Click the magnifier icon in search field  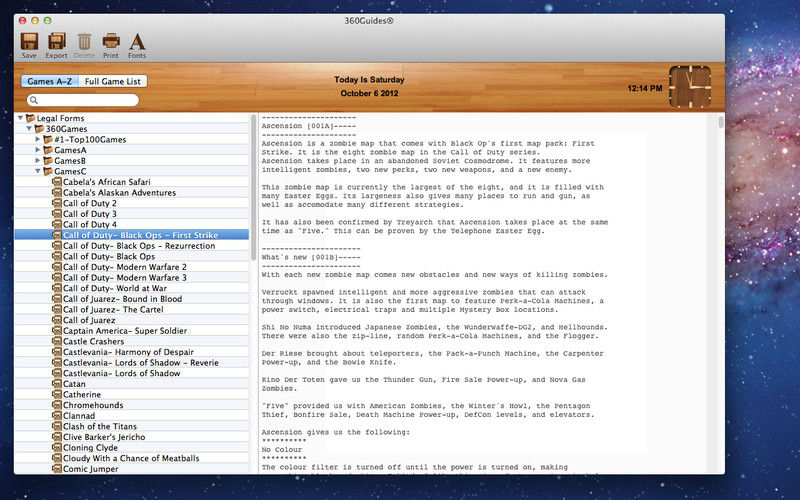pyautogui.click(x=34, y=100)
